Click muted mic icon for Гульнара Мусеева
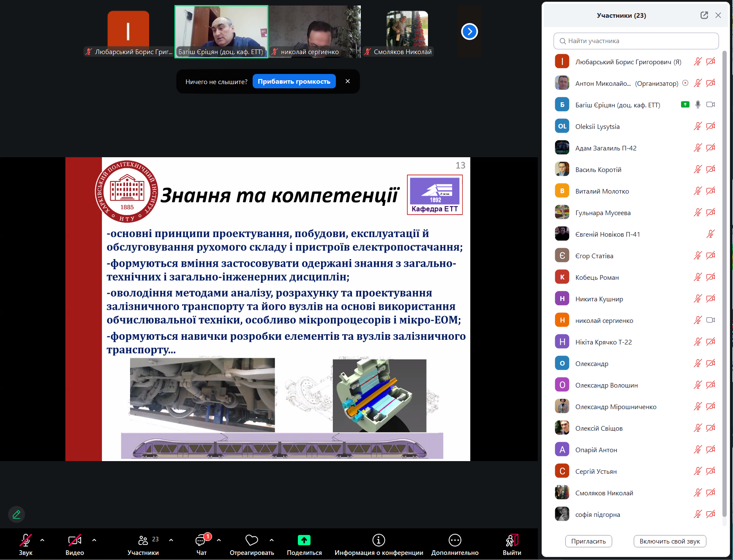This screenshot has width=733, height=560. pyautogui.click(x=698, y=213)
